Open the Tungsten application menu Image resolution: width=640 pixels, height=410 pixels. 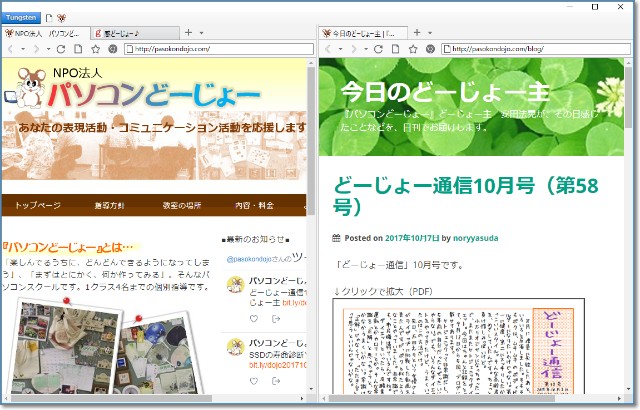pos(21,17)
